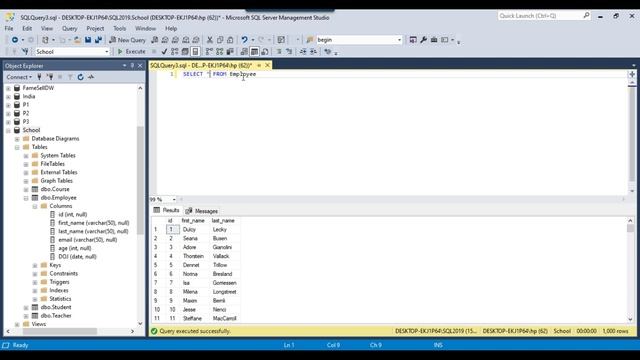Click the Activity Monitor icon in Object Explorer
The width and height of the screenshot is (640, 360).
point(91,77)
